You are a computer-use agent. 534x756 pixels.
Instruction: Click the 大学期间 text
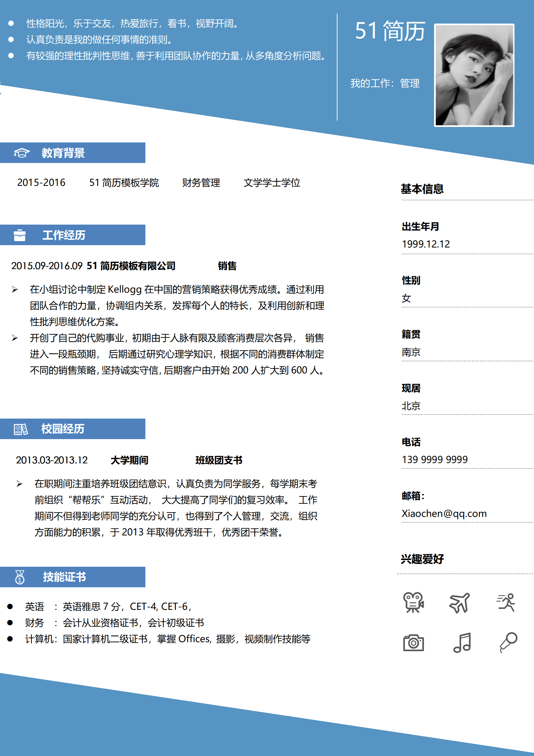[x=130, y=460]
